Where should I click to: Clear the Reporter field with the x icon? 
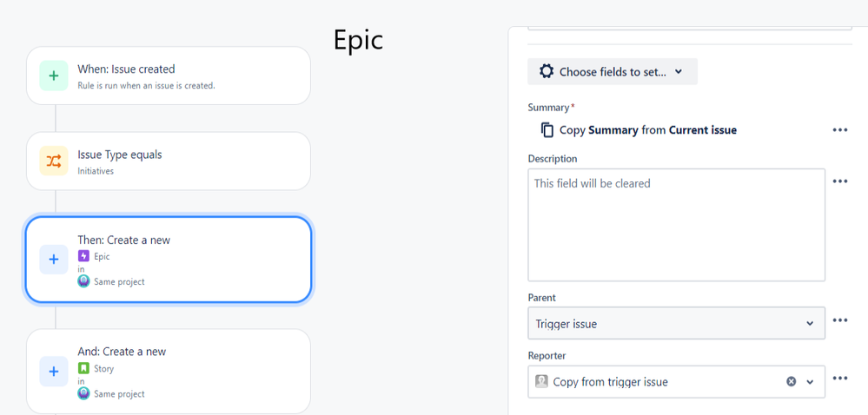point(792,381)
